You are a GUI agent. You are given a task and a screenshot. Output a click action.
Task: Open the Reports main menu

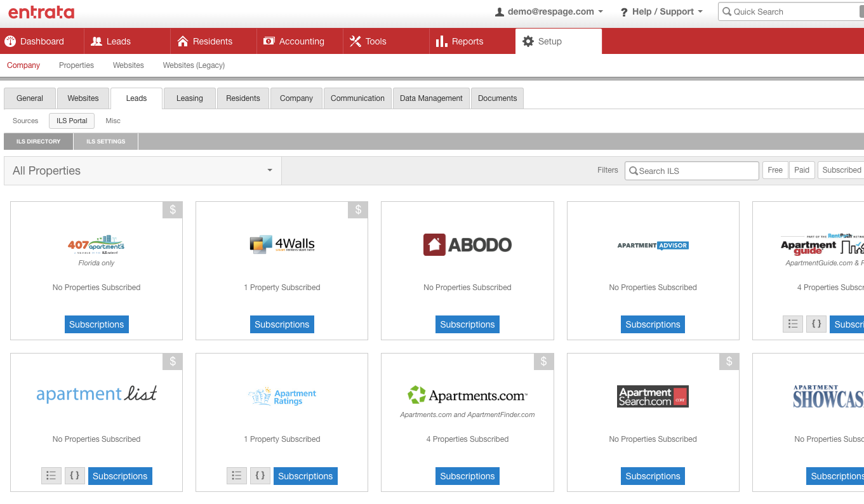[x=472, y=41]
